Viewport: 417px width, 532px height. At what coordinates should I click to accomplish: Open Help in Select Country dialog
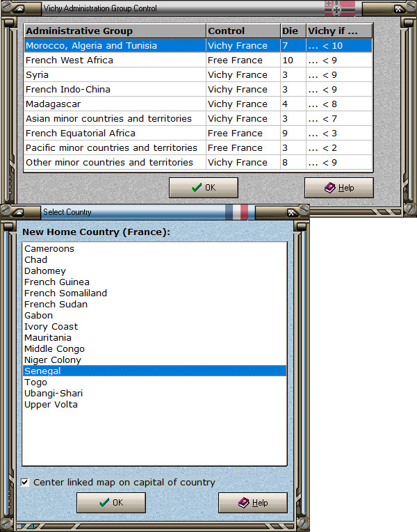(x=253, y=503)
